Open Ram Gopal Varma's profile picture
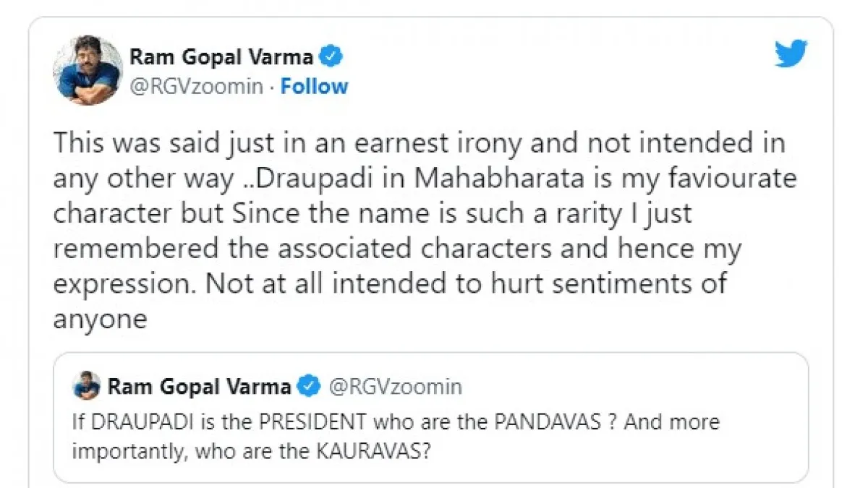Viewport: 868px width, 488px height. pos(87,70)
